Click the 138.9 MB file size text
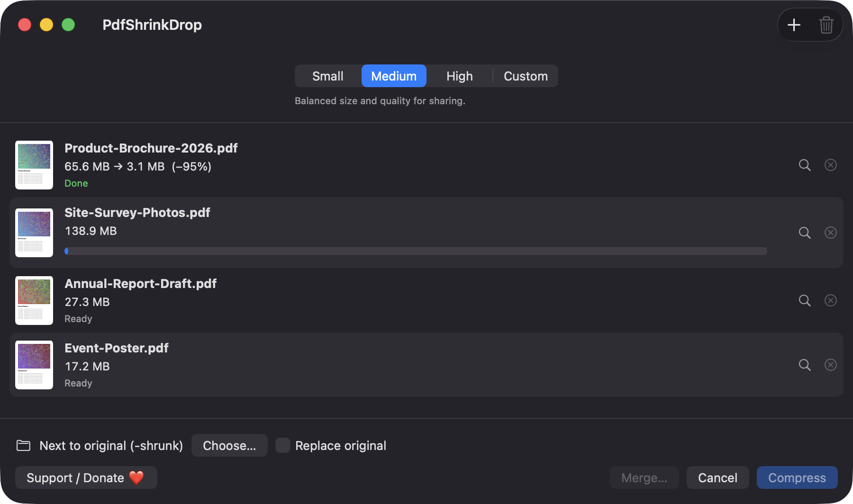Viewport: 853px width, 504px height. [91, 231]
